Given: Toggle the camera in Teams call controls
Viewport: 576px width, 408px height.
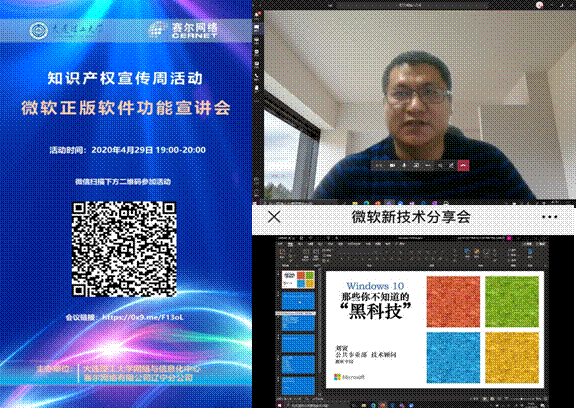Looking at the screenshot, I should [392, 166].
